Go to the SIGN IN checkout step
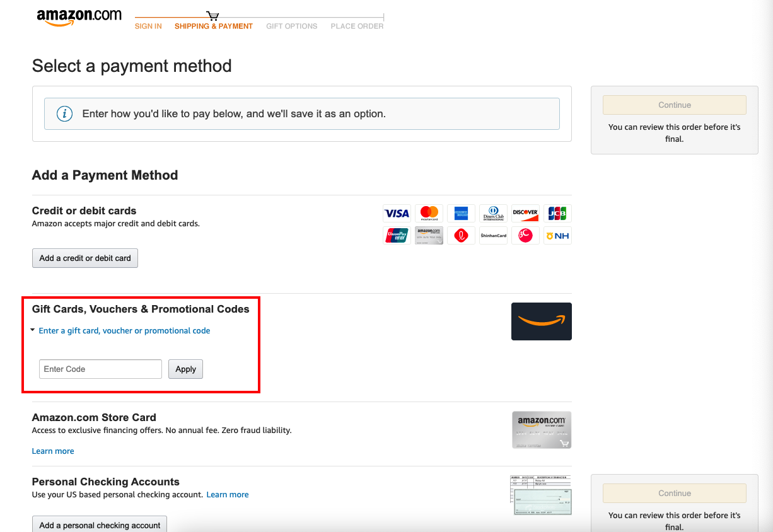 (148, 26)
